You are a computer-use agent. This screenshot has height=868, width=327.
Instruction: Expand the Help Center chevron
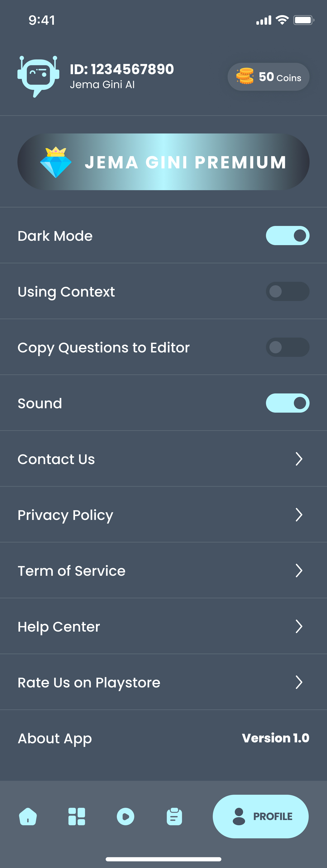click(x=299, y=626)
